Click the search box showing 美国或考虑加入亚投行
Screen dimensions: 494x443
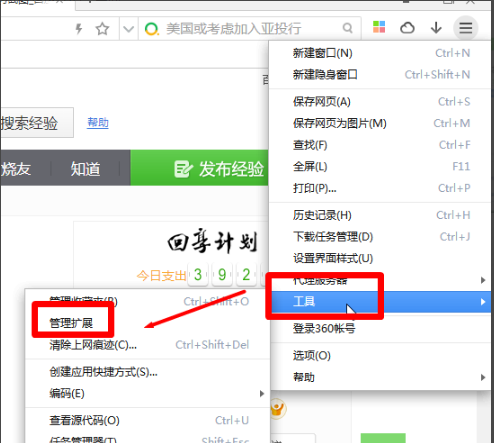coord(250,29)
